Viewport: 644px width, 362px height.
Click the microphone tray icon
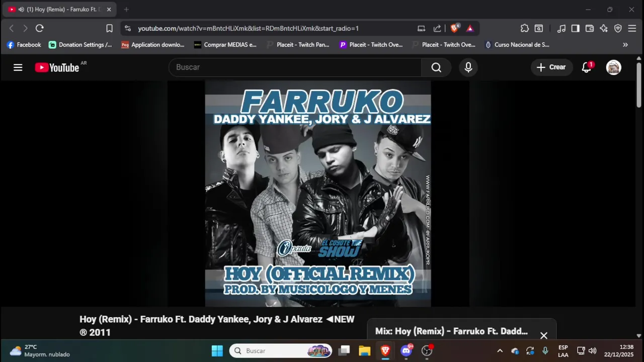(545, 351)
